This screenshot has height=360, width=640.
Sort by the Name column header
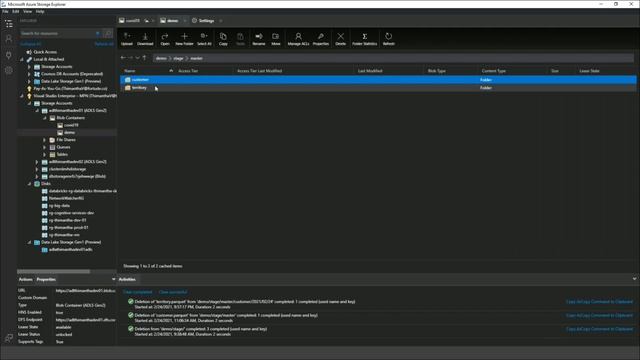click(130, 71)
